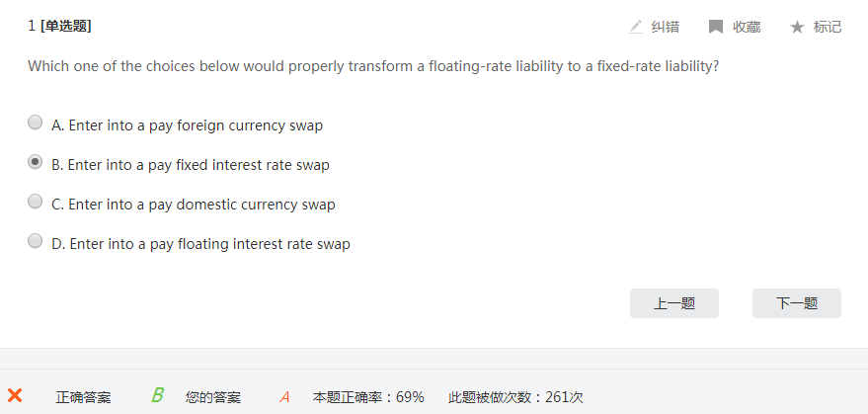Go to next question 下一题

point(797,303)
